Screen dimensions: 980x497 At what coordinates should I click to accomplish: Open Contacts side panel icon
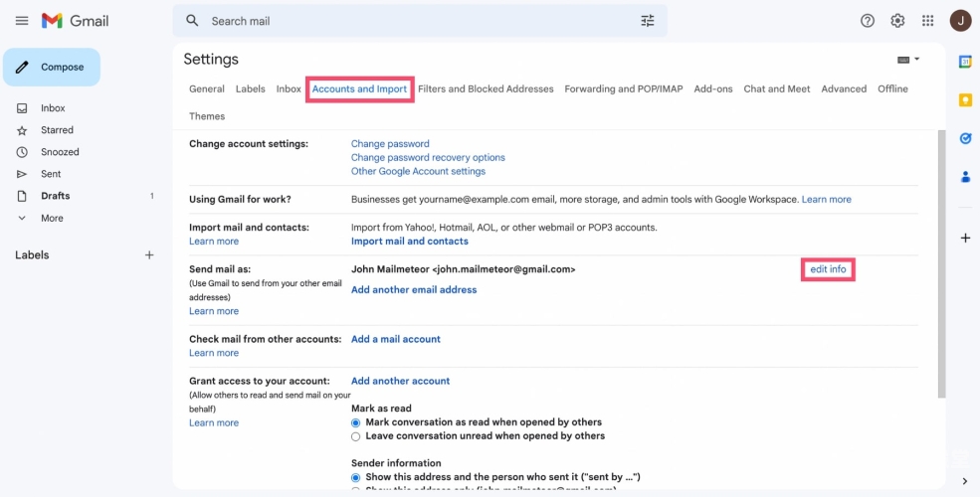(x=965, y=177)
